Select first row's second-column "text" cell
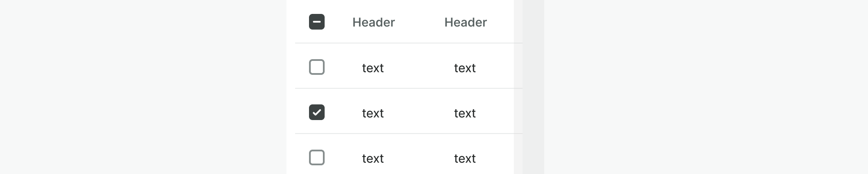Screen dimensions: 868x174 pos(465,68)
